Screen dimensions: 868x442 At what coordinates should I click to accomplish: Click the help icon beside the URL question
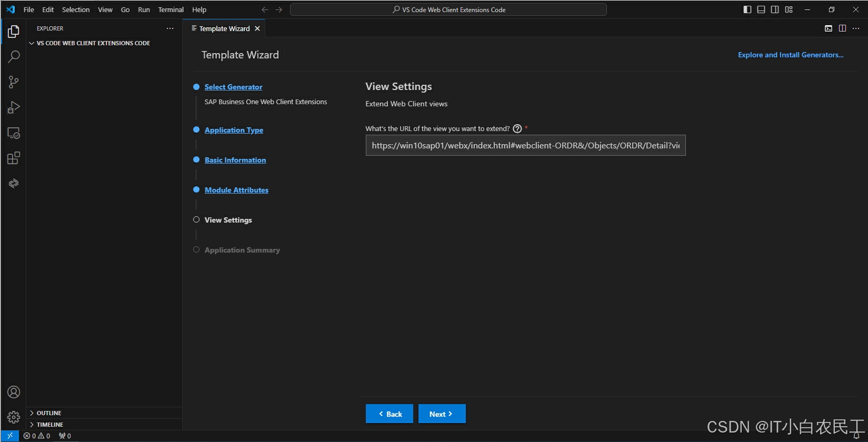[517, 128]
